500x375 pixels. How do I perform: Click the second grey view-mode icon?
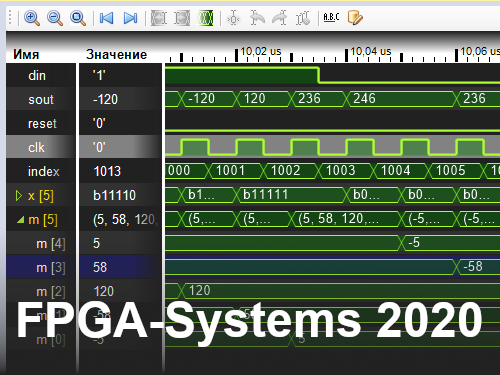click(x=182, y=18)
